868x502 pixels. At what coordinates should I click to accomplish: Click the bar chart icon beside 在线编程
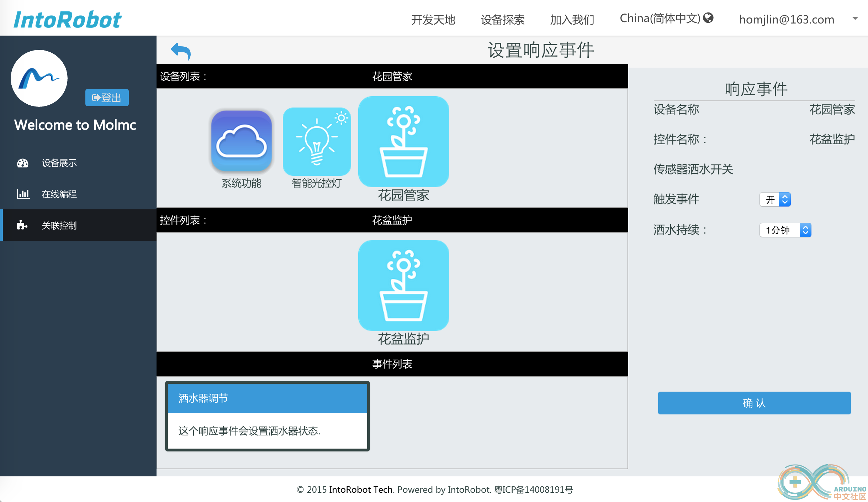click(23, 194)
